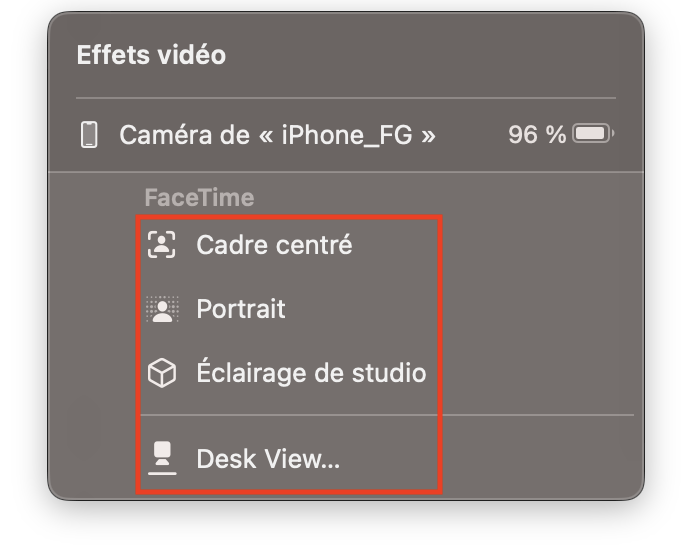
Task: Click the word studio in Éclairage de studio
Action: 389,373
